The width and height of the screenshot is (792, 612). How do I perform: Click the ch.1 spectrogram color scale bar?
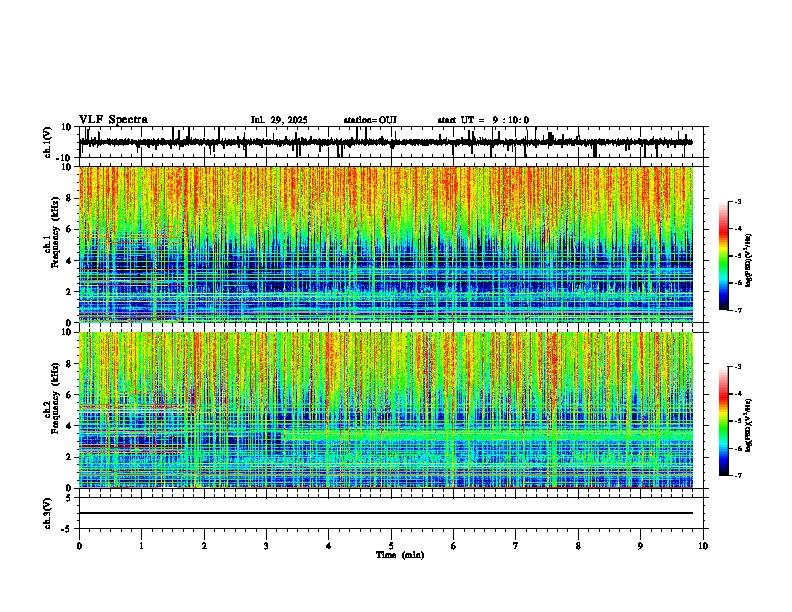(724, 256)
